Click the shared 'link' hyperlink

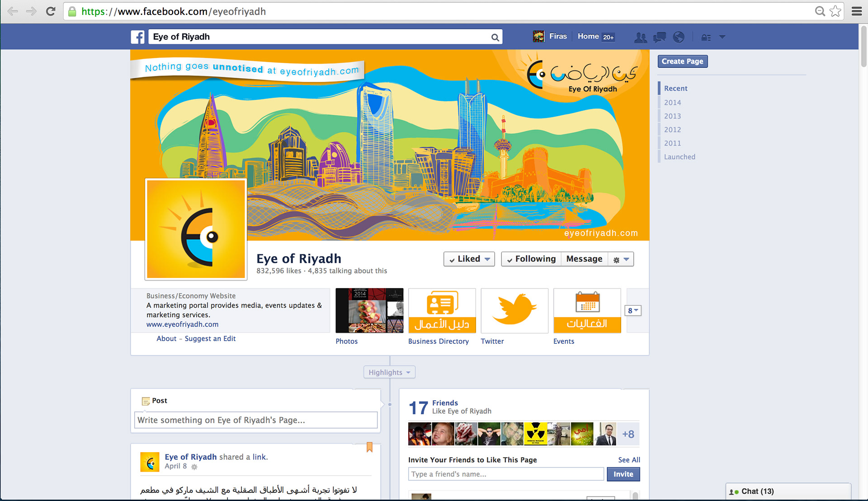pyautogui.click(x=259, y=457)
